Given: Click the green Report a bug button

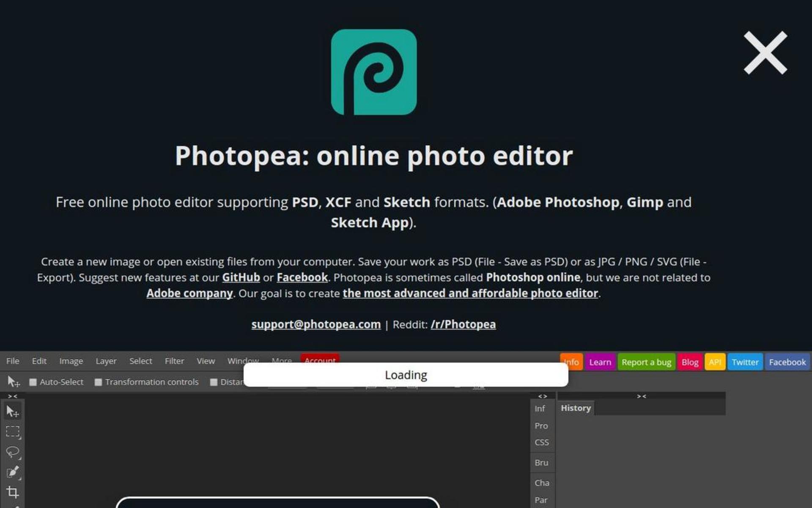Looking at the screenshot, I should pos(646,362).
